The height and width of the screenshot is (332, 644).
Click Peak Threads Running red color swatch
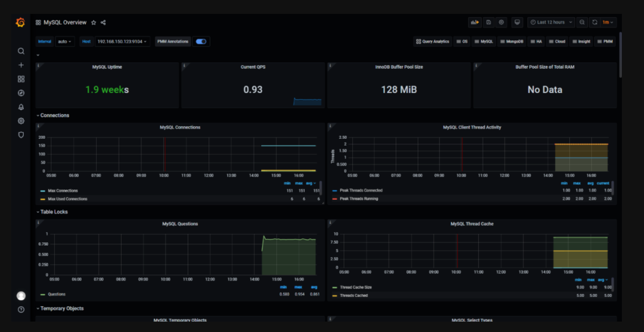334,199
